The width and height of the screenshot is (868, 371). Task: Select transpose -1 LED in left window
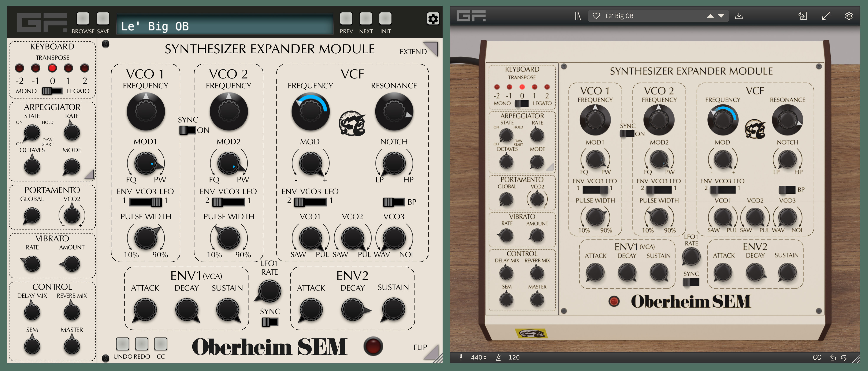click(x=35, y=68)
